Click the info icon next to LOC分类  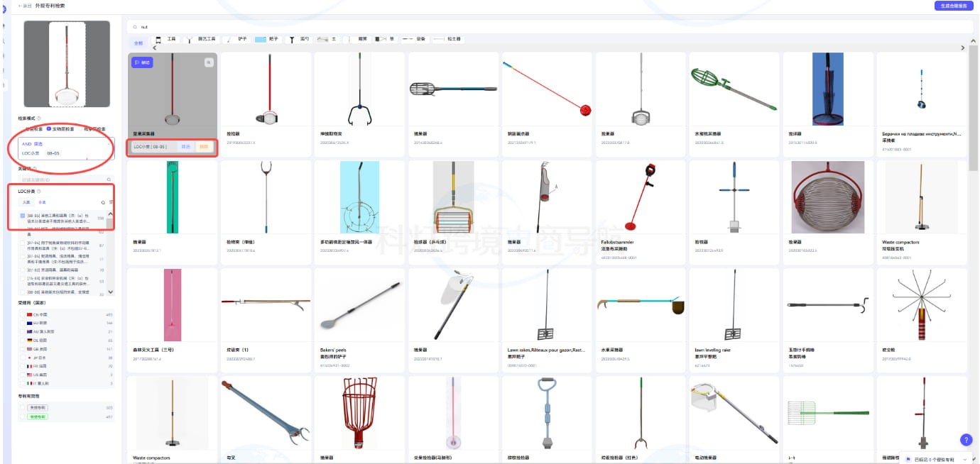[x=38, y=192]
